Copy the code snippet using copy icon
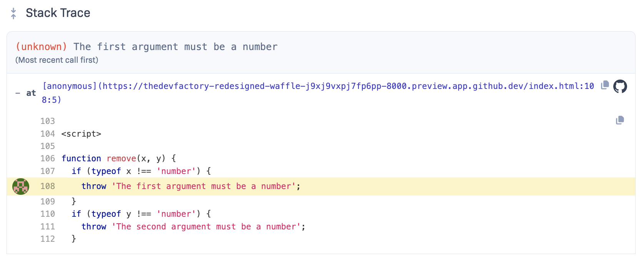 620,120
